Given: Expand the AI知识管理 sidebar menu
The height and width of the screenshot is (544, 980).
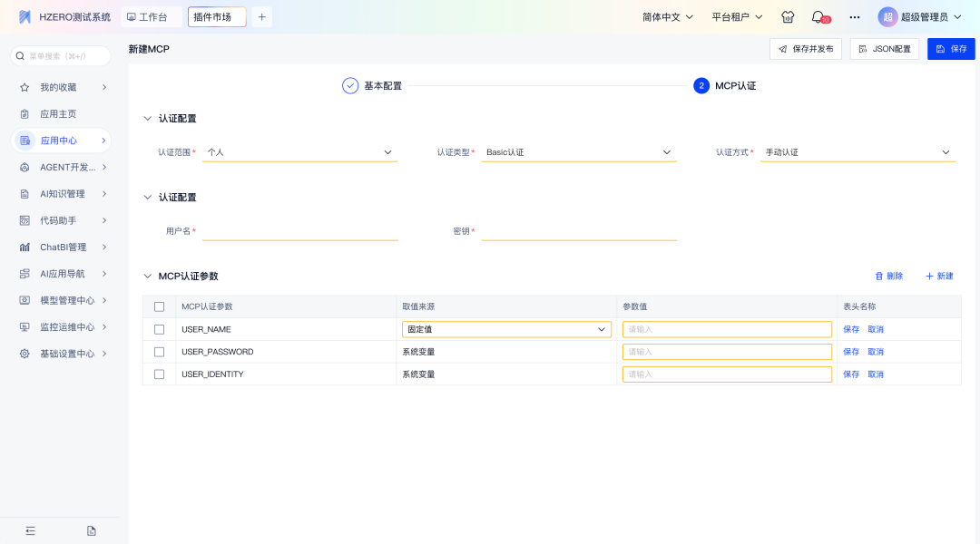Looking at the screenshot, I should click(62, 194).
